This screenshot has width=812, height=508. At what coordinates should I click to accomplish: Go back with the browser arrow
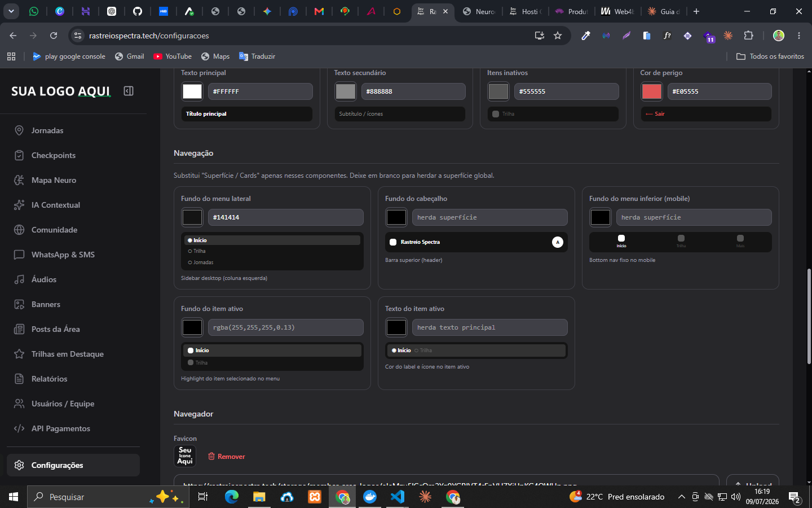click(x=13, y=36)
